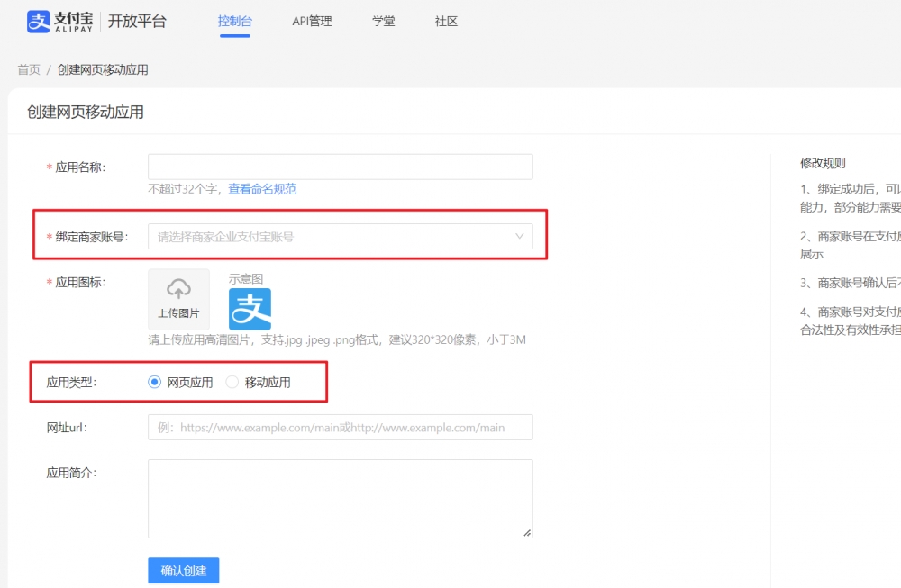Go to the 学堂 tab

point(383,22)
